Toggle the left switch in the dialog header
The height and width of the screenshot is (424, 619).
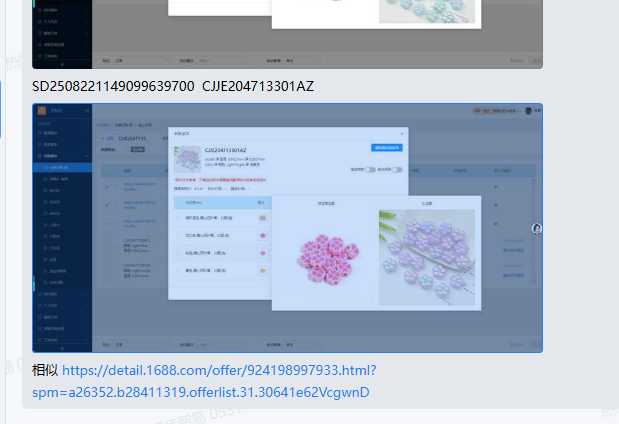click(x=371, y=170)
